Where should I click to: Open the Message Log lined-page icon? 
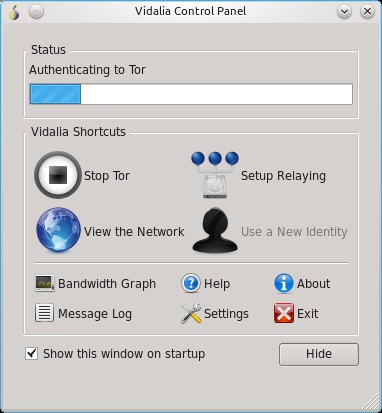click(x=44, y=313)
